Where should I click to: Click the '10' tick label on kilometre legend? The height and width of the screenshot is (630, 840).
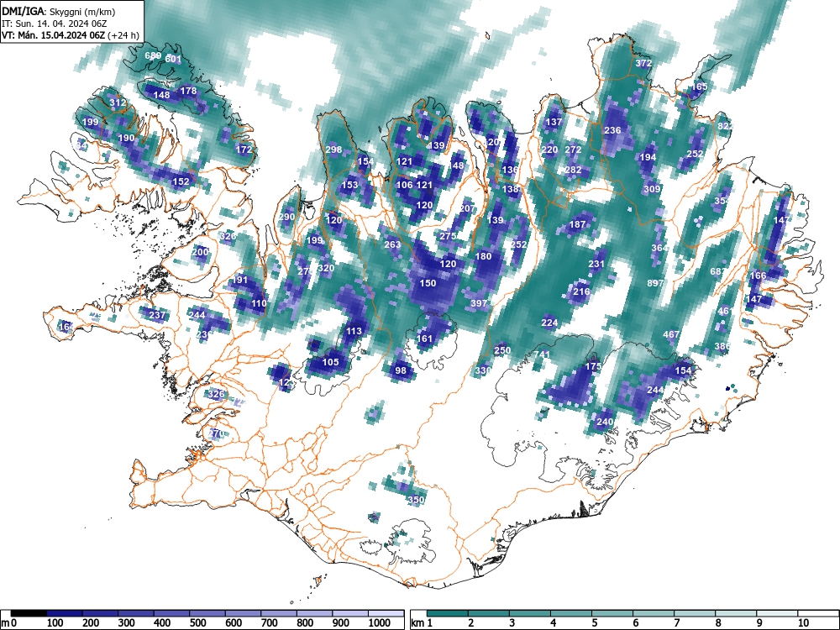point(802,623)
